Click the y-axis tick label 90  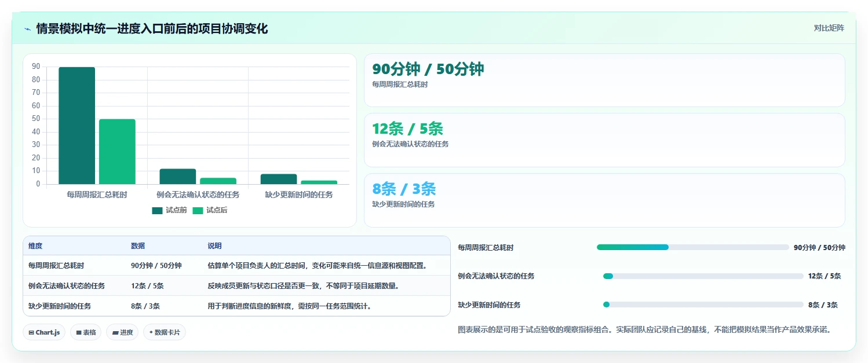[x=36, y=67]
